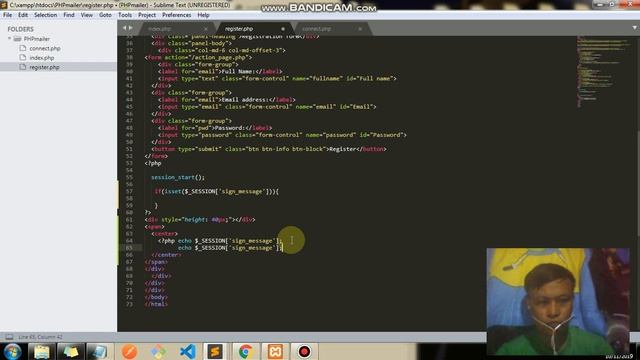This screenshot has height=360, width=640.
Task: Open the File menu
Action: pos(8,15)
